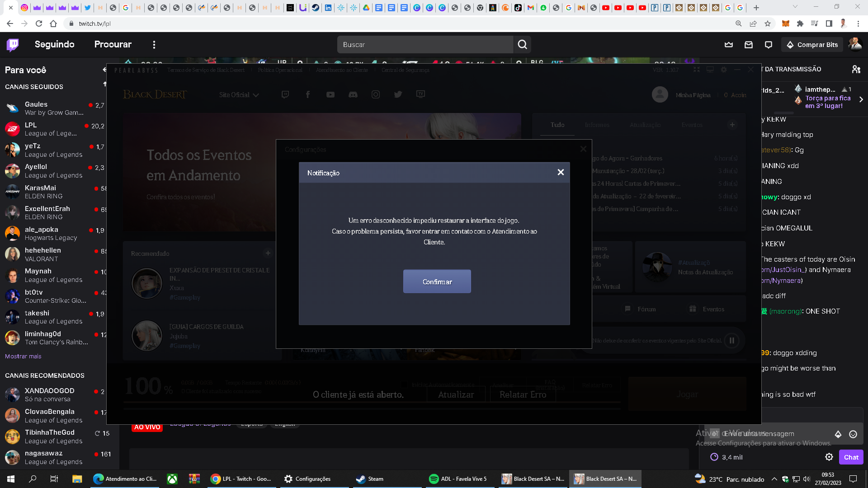This screenshot has width=868, height=488.
Task: Expand the gift leaderboard arrow in chat
Action: 861,99
